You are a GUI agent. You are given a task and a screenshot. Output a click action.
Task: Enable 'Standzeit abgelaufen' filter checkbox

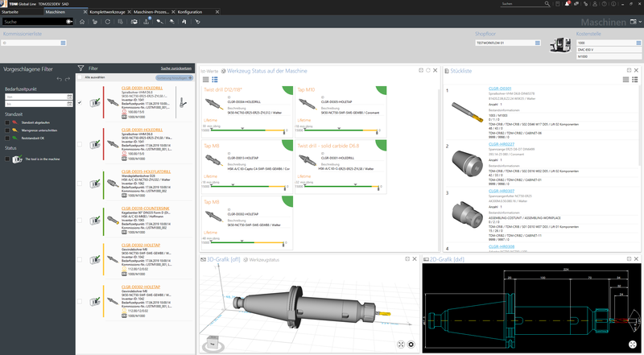click(x=6, y=122)
